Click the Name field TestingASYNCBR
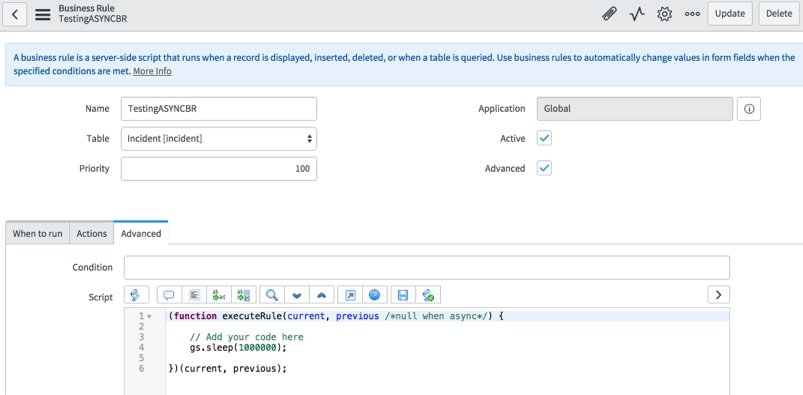803x395 pixels. [219, 109]
